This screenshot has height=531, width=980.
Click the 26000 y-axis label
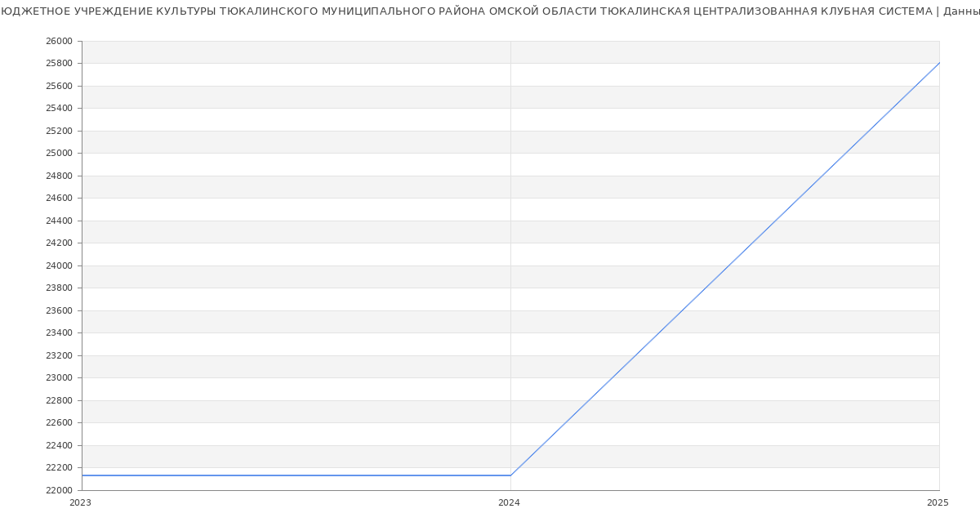[59, 41]
